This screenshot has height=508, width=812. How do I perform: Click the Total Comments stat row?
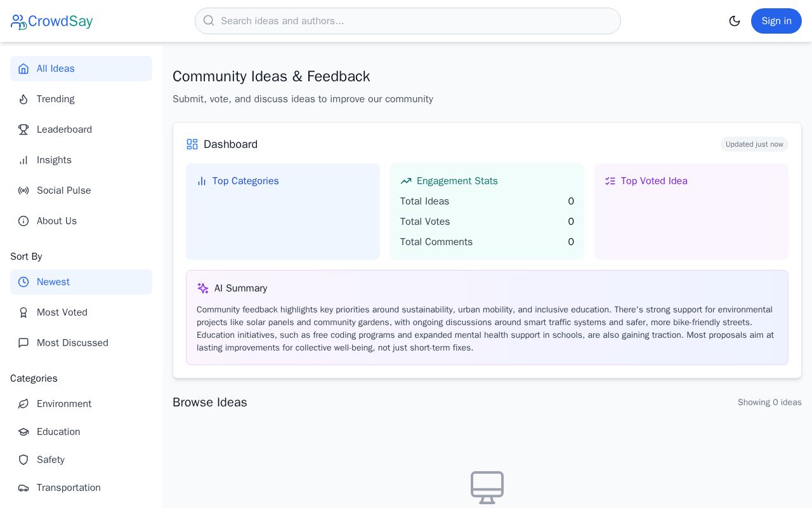tap(487, 242)
